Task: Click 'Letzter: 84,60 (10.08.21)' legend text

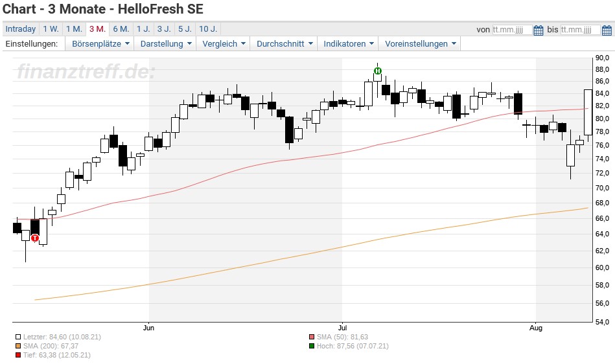Action: [62, 337]
